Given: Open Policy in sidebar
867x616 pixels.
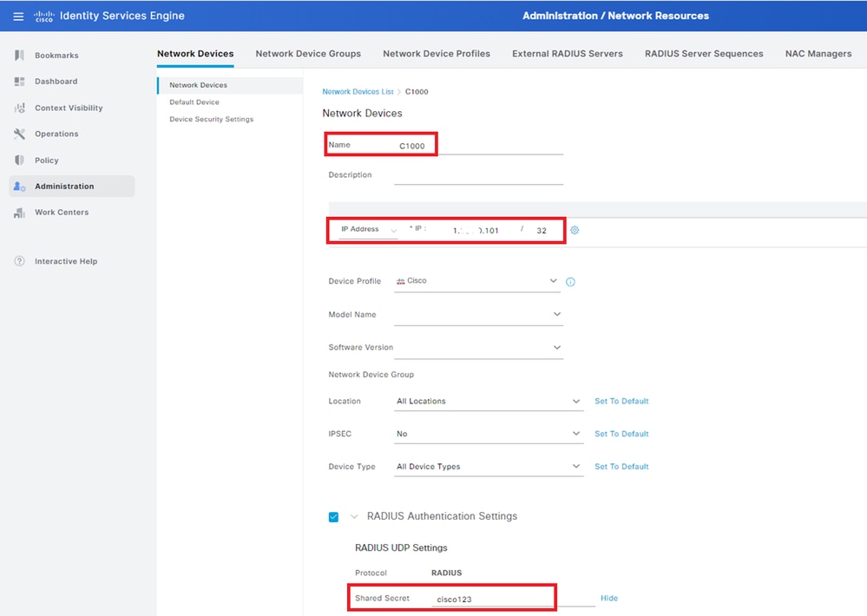Looking at the screenshot, I should tap(47, 161).
